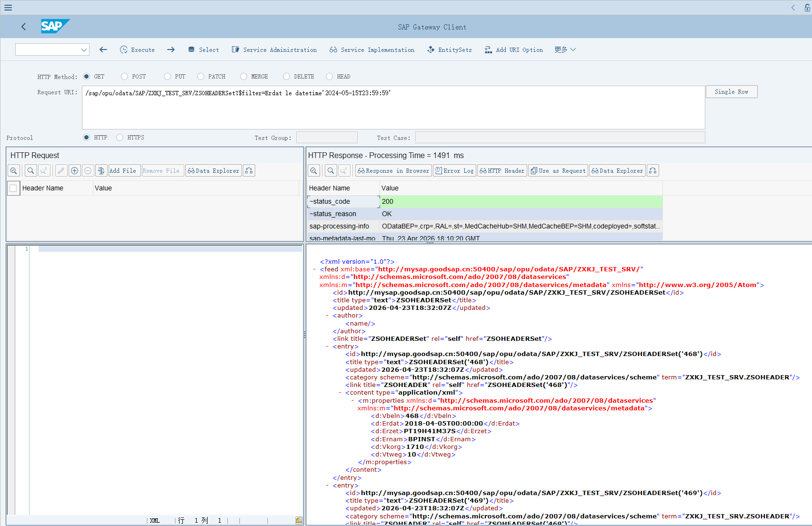Viewport: 812px width, 526px height.
Task: Open the Error Log
Action: (454, 170)
